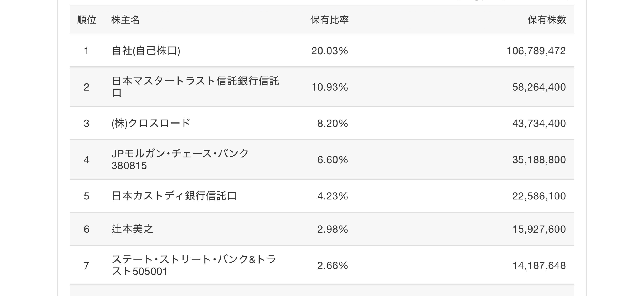Click share count 22,586,100
The width and height of the screenshot is (644, 296).
(539, 196)
